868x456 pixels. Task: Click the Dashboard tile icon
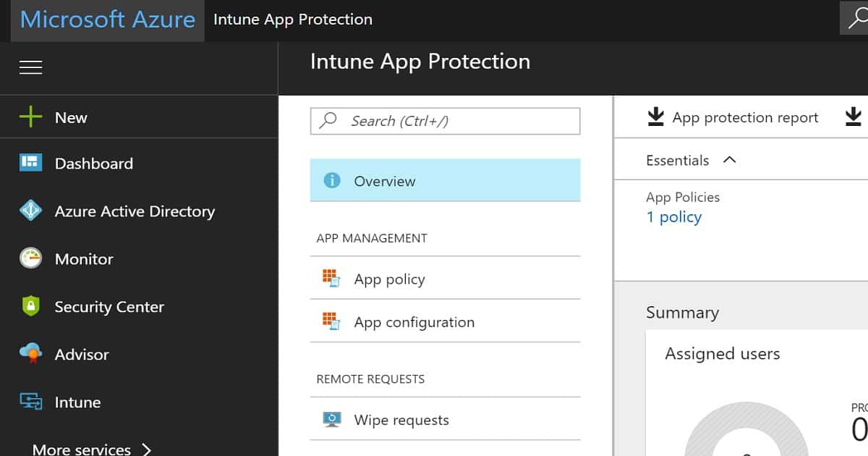click(30, 163)
